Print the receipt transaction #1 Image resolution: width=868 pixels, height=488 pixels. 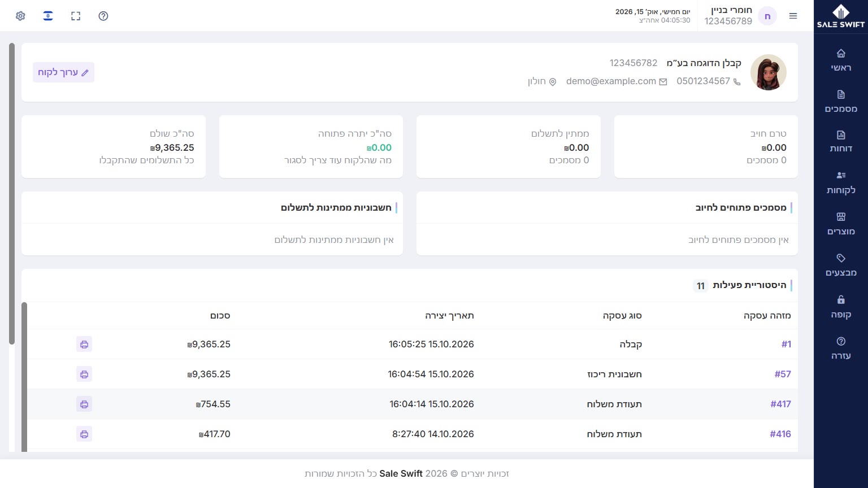click(x=84, y=344)
